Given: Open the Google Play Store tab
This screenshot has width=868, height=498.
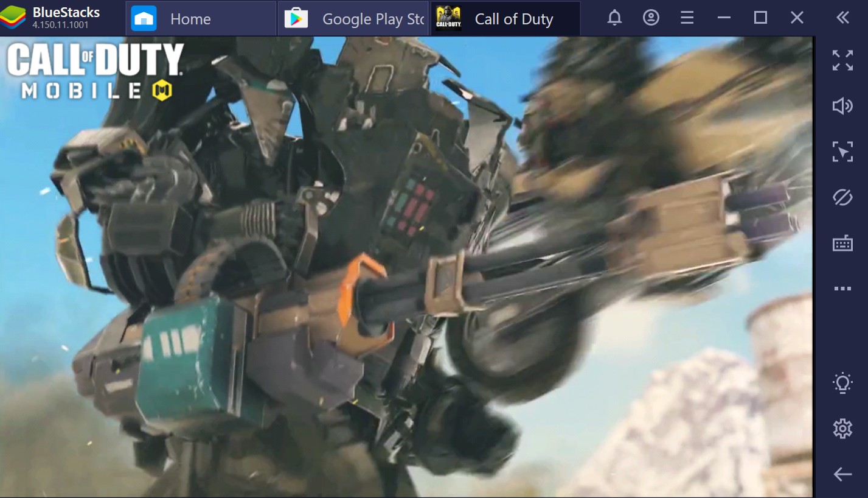Looking at the screenshot, I should point(353,18).
